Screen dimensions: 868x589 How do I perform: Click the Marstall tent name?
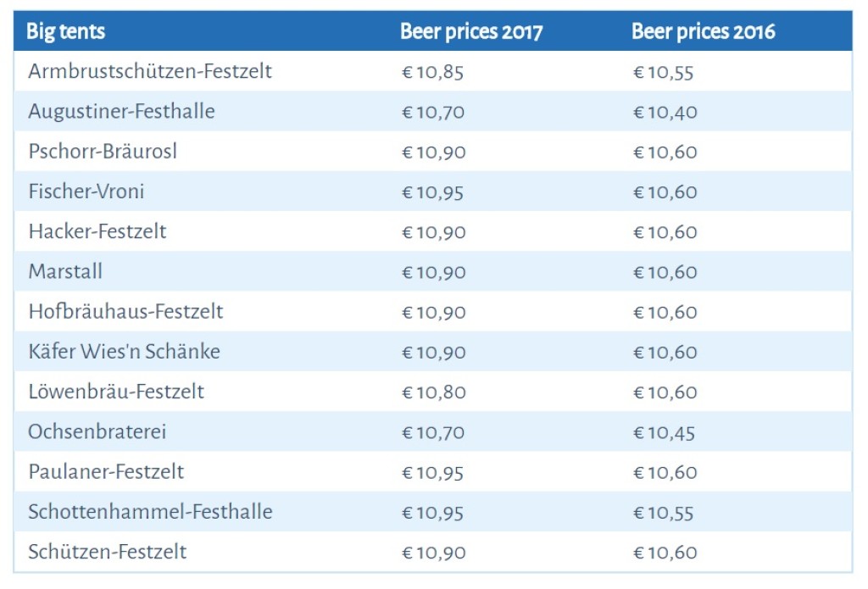tap(65, 271)
